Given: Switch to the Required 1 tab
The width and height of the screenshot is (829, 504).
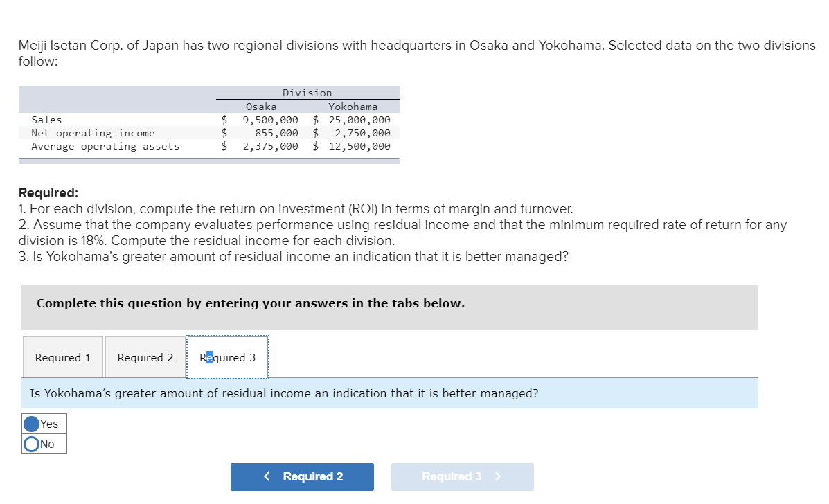Looking at the screenshot, I should coord(62,357).
